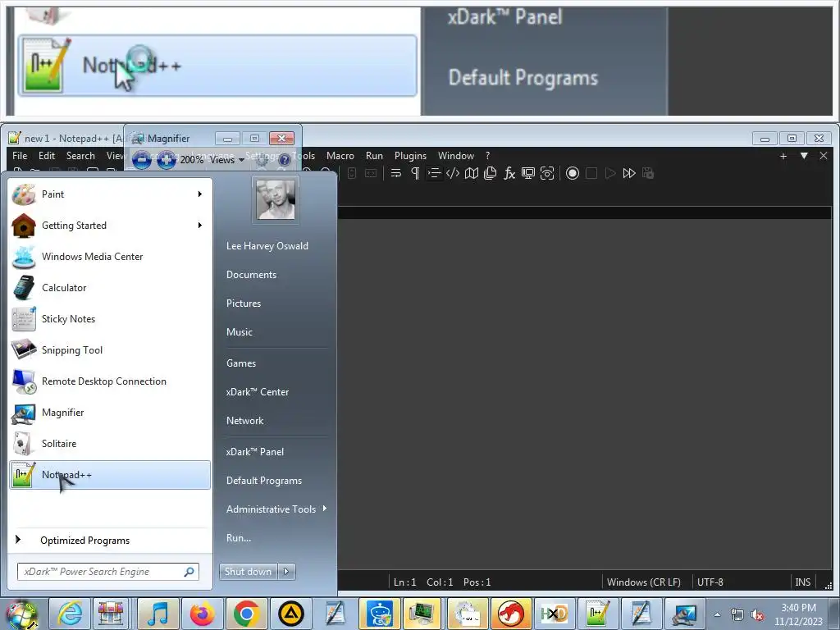
Task: Click the muted volume tray icon
Action: pos(757,615)
